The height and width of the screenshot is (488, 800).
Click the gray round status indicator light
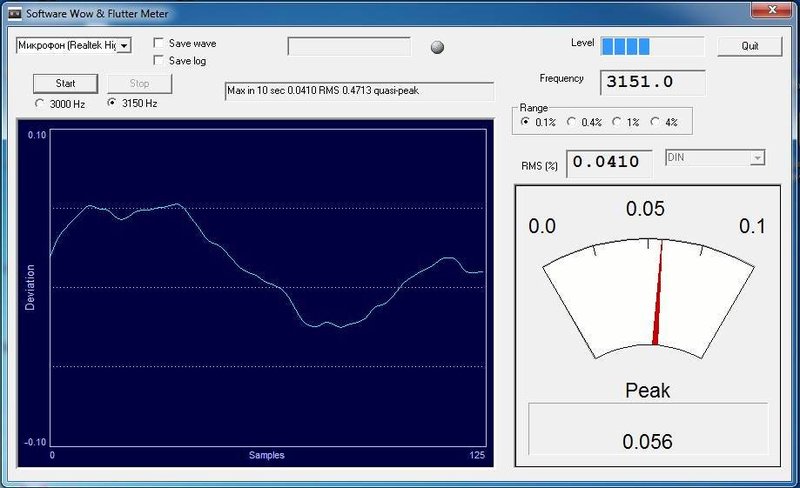click(437, 47)
